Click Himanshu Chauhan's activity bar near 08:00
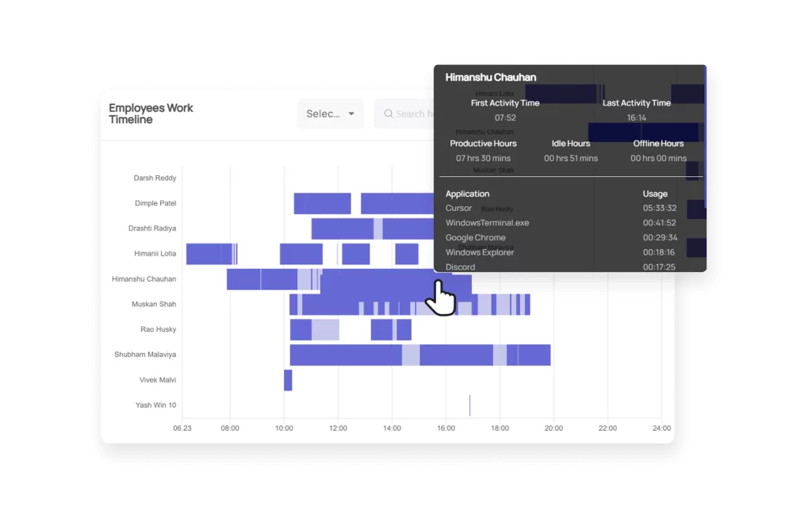Image resolution: width=812 pixels, height=507 pixels. click(x=243, y=279)
